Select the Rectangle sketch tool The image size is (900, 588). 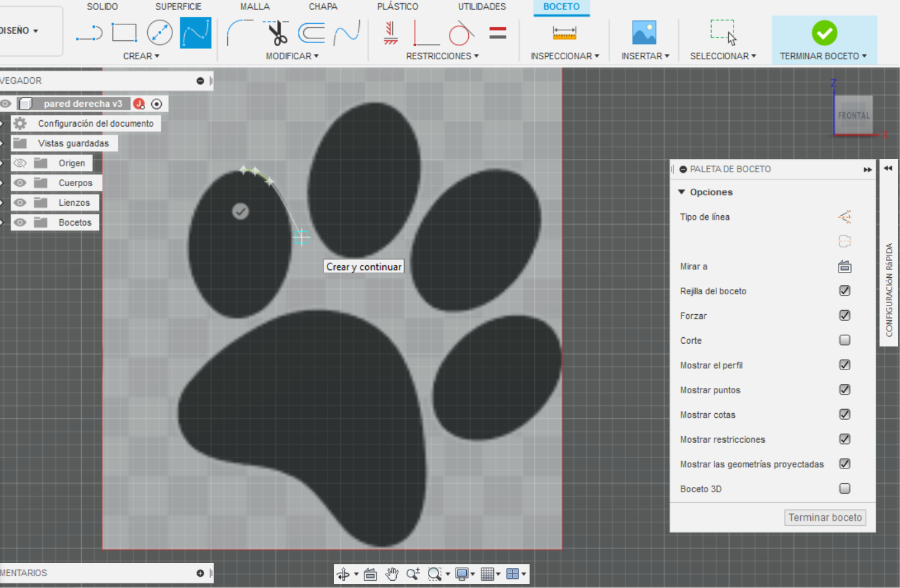124,32
